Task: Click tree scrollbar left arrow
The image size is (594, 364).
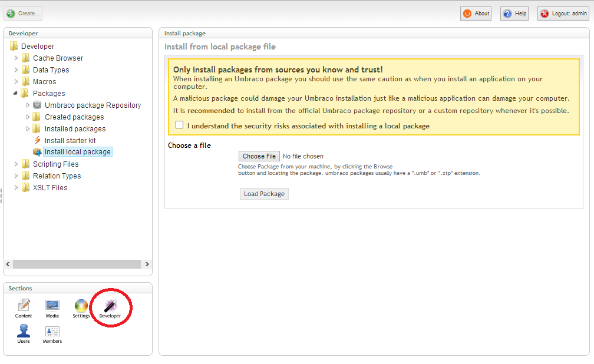Action: click(8, 264)
